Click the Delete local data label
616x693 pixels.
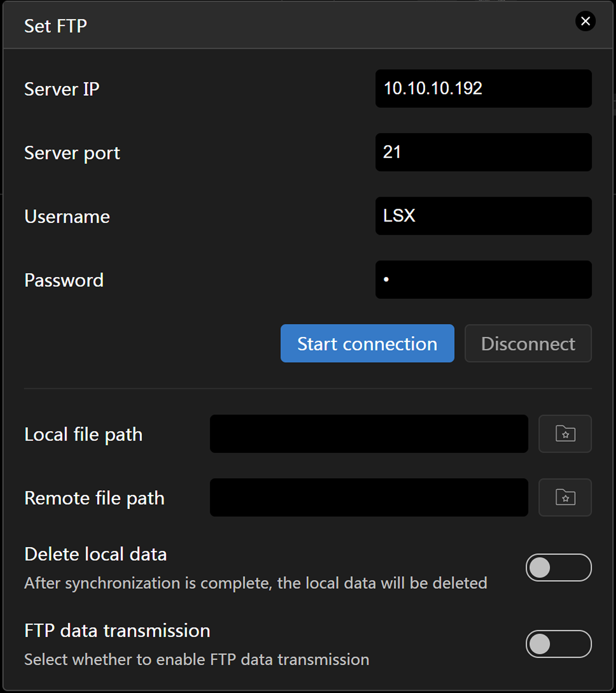pos(96,554)
